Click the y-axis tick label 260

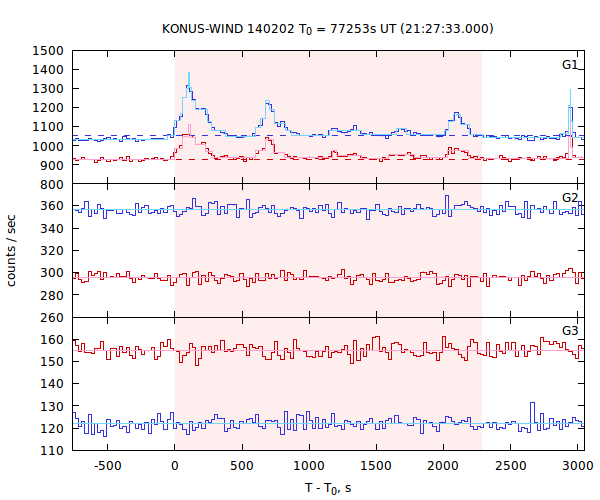point(52,318)
